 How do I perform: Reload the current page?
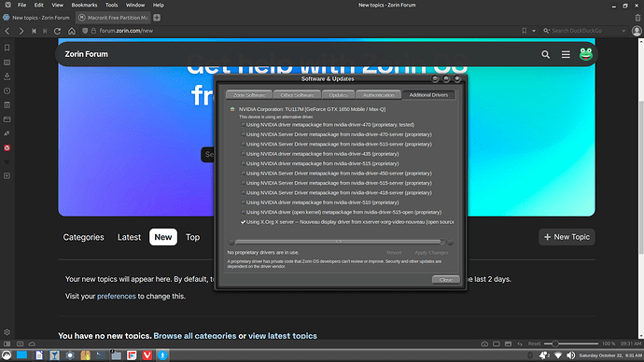[x=58, y=31]
